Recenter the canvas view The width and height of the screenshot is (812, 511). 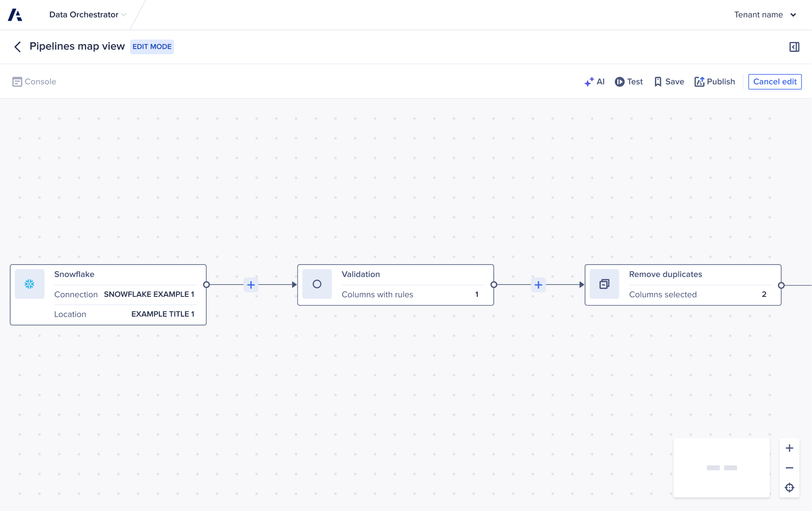tap(789, 488)
